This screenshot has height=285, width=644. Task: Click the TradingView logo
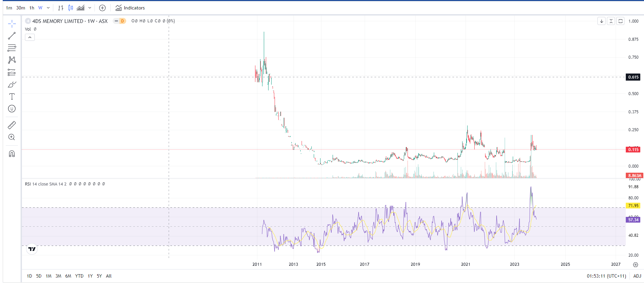click(32, 249)
